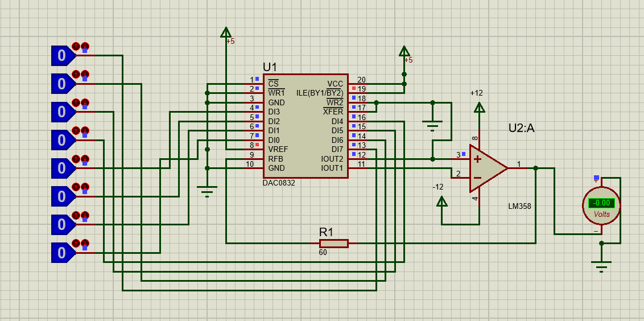Select the +12 supply terminal arrow
The width and height of the screenshot is (644, 321).
[x=480, y=107]
